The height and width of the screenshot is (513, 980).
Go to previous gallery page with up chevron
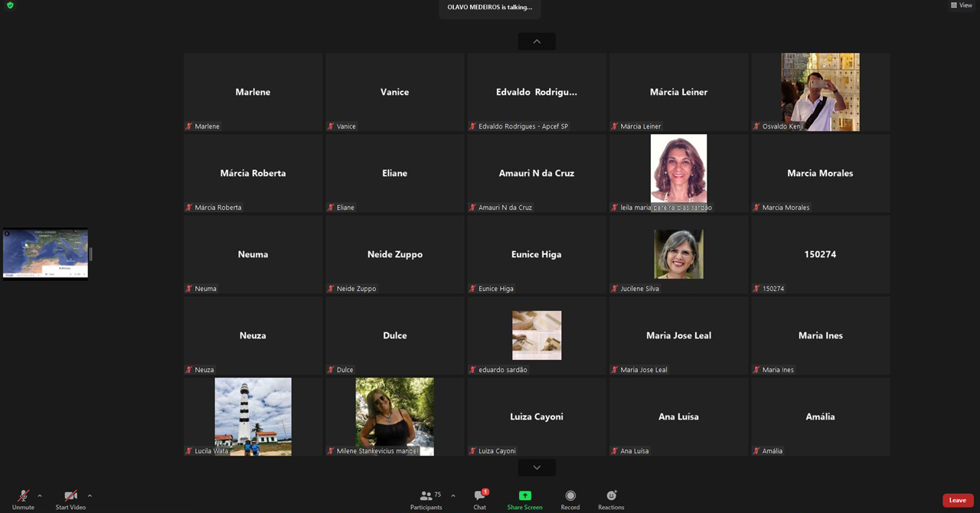click(537, 41)
